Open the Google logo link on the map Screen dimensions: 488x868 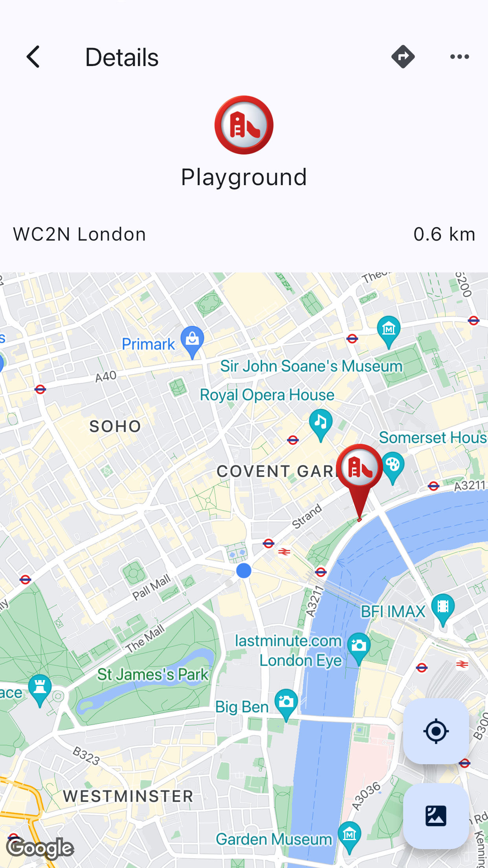(40, 848)
